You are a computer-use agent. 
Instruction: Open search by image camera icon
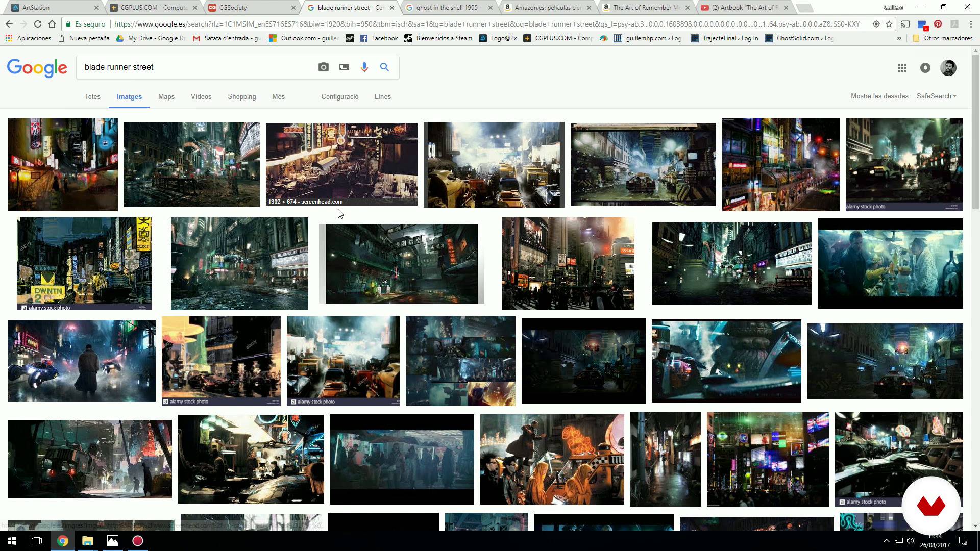(x=324, y=67)
